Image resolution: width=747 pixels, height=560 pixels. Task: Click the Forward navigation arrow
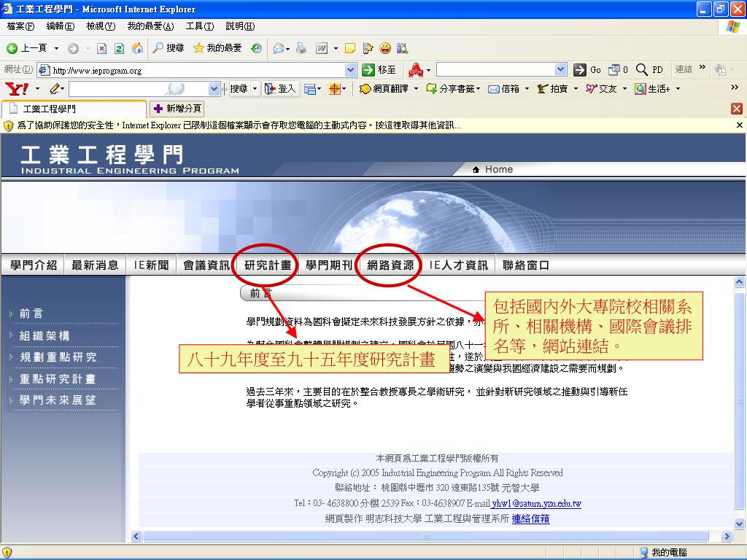[x=73, y=48]
